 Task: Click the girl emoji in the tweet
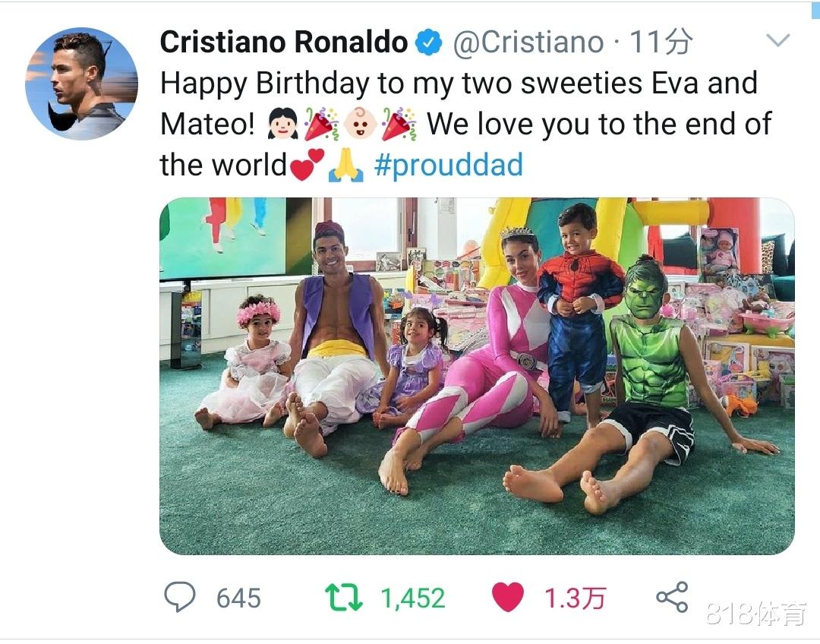point(283,125)
